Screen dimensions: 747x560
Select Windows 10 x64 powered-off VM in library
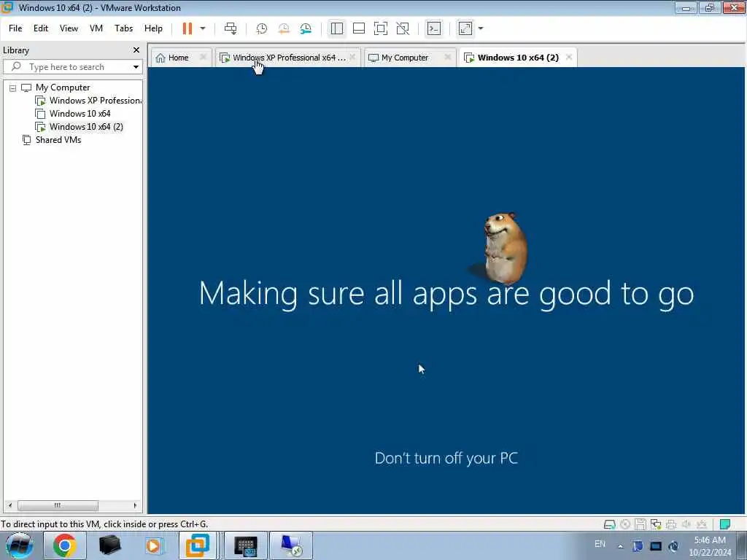coord(80,114)
